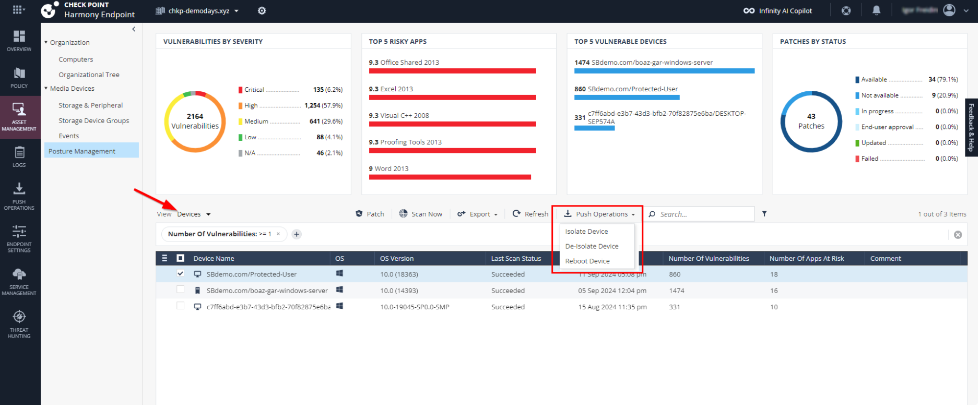Select Isolate Device option
This screenshot has width=980, height=410.
597,232
